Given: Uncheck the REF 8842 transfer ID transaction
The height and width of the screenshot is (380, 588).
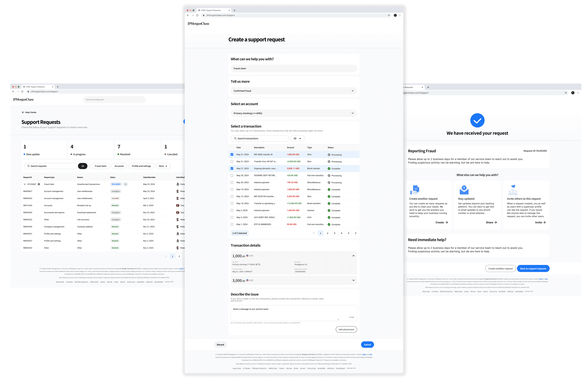Looking at the screenshot, I should pyautogui.click(x=232, y=154).
